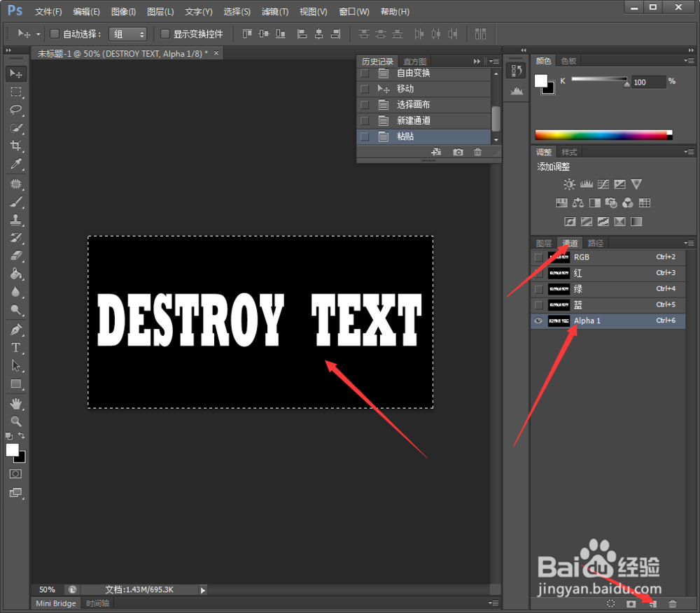
Task: Collapse the History panel with double arrows
Action: coord(477,61)
